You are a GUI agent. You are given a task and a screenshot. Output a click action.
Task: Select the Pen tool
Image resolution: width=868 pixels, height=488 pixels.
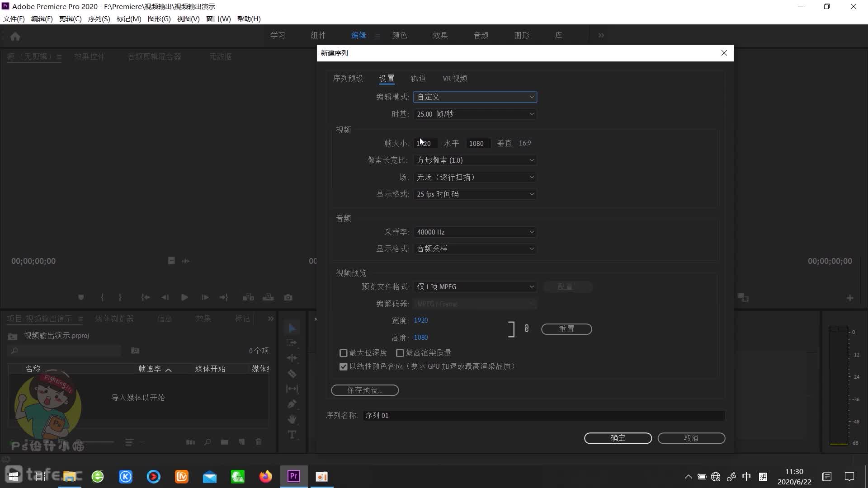pyautogui.click(x=292, y=404)
